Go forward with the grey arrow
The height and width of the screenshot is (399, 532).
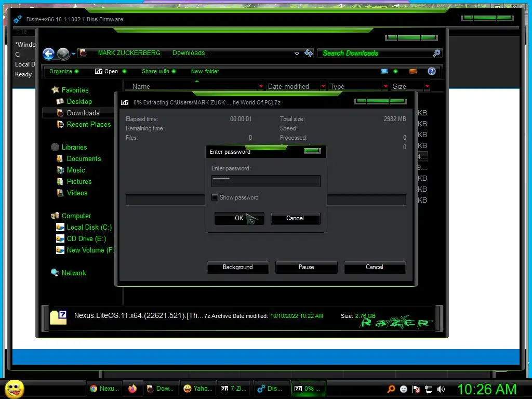click(63, 54)
